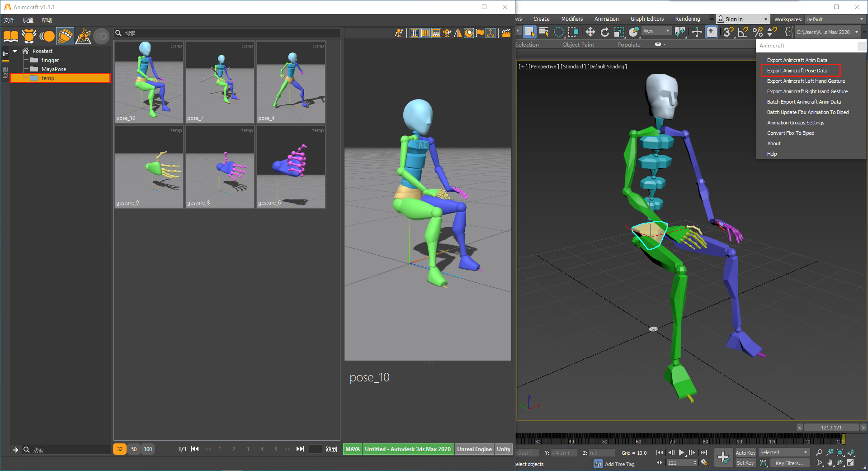
Task: Toggle Set Key mode
Action: [745, 463]
